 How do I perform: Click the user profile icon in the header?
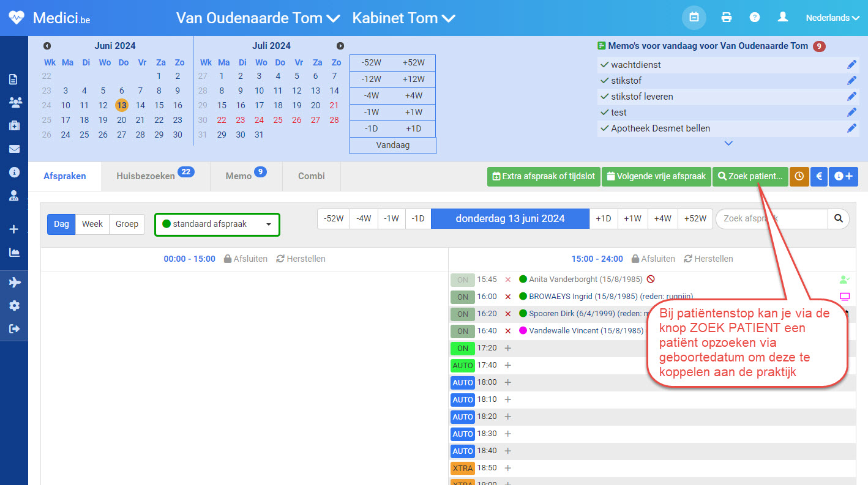click(783, 18)
